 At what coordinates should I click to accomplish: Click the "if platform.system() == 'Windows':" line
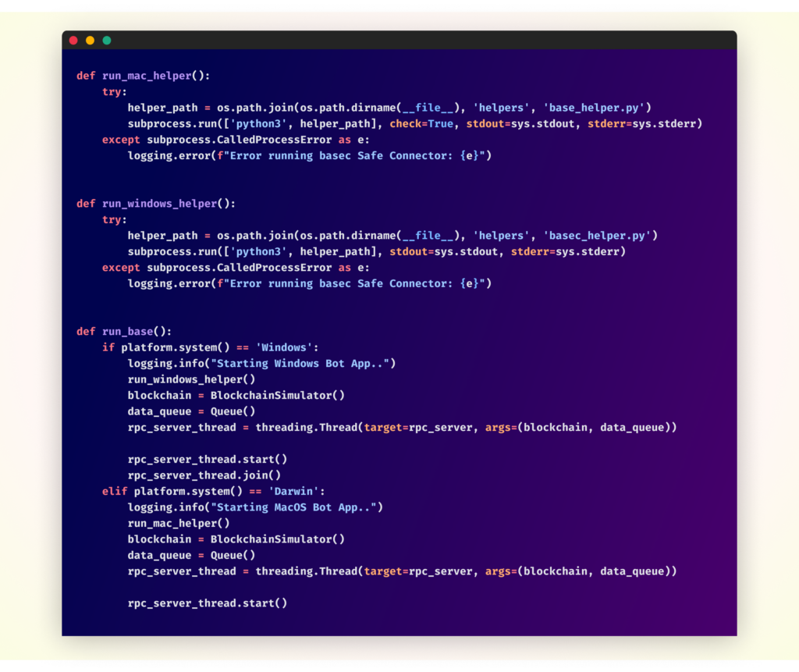pyautogui.click(x=210, y=348)
